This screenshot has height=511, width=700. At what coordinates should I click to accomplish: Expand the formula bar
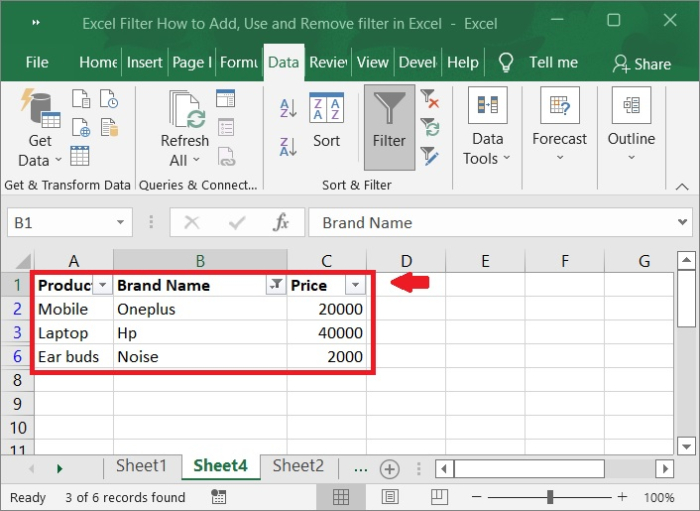tap(682, 222)
